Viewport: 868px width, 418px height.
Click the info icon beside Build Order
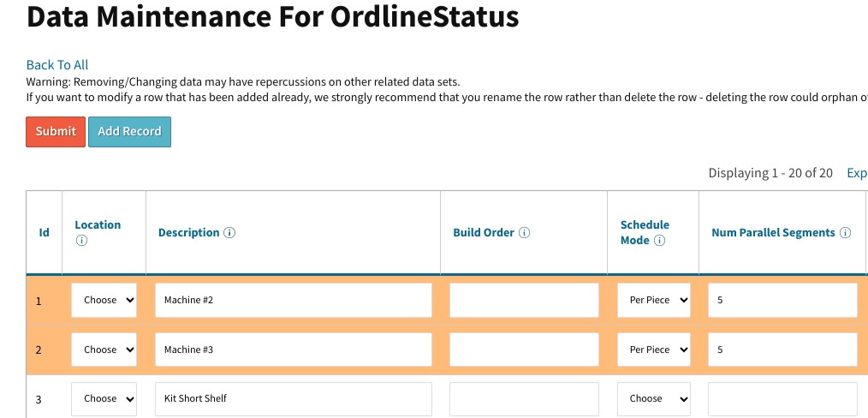(x=524, y=233)
